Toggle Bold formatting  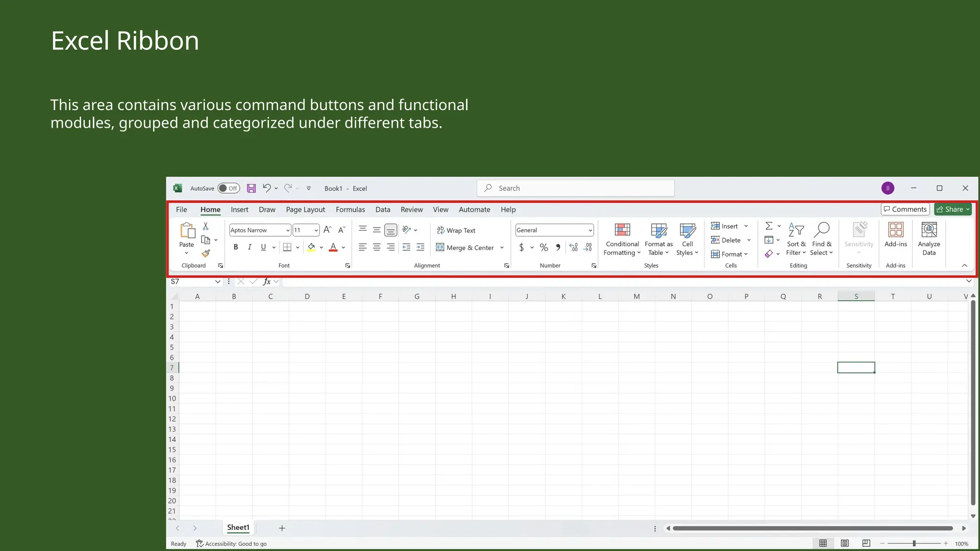click(x=235, y=247)
